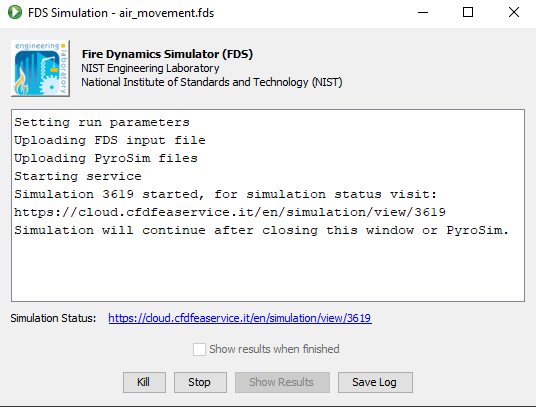This screenshot has height=409, width=536.
Task: Click the 'Setting run parameters' log line
Action: pos(102,122)
